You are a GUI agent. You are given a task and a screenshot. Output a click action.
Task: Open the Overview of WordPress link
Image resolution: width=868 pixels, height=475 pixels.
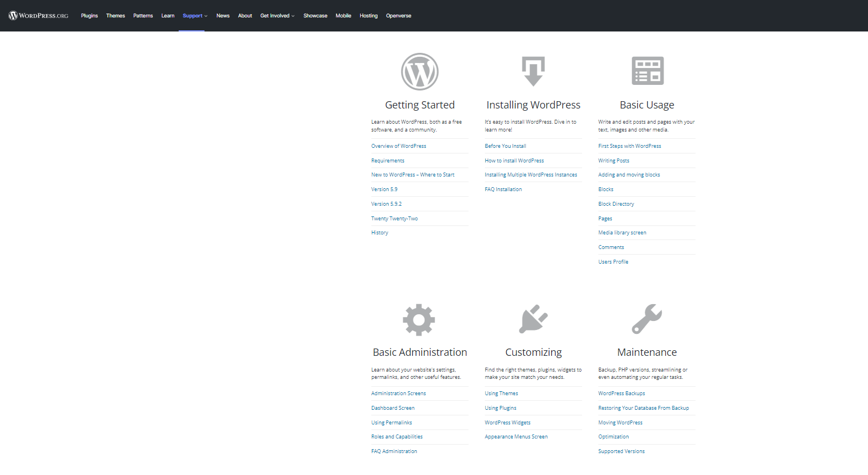[399, 146]
